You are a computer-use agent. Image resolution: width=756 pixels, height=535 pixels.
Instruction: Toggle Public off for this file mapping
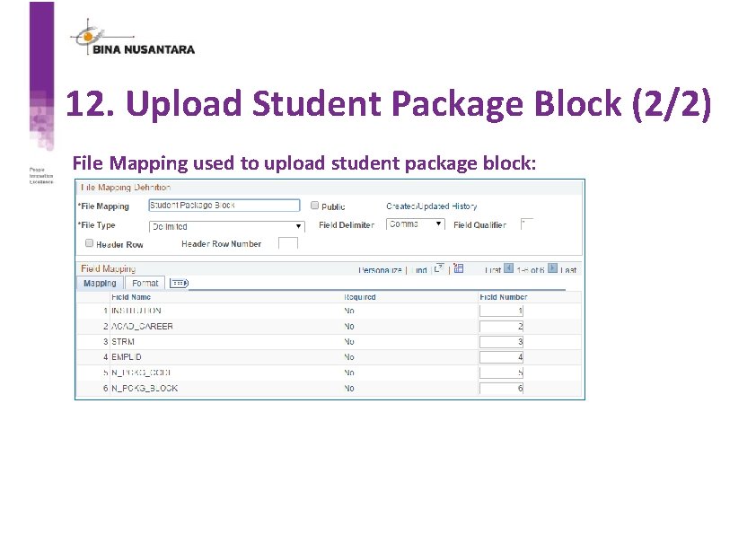pyautogui.click(x=313, y=206)
